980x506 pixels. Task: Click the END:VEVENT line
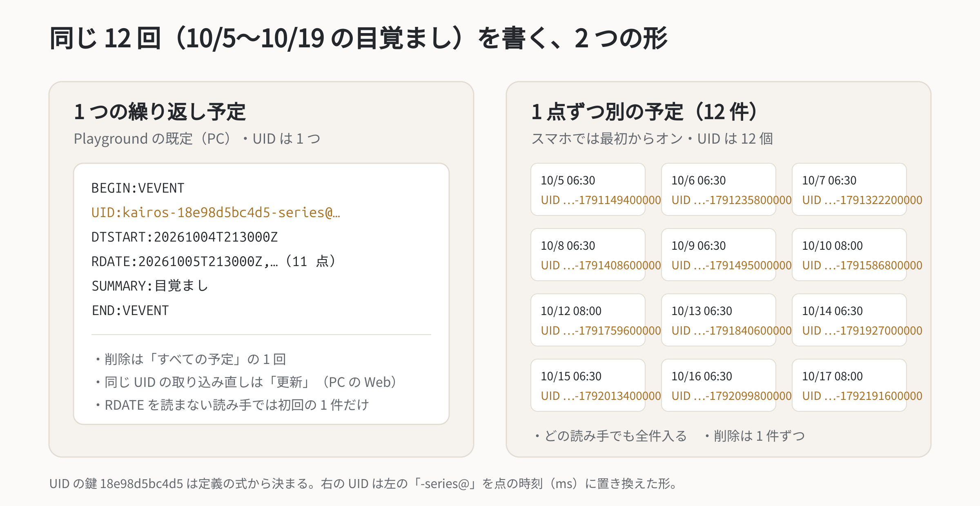coord(130,311)
